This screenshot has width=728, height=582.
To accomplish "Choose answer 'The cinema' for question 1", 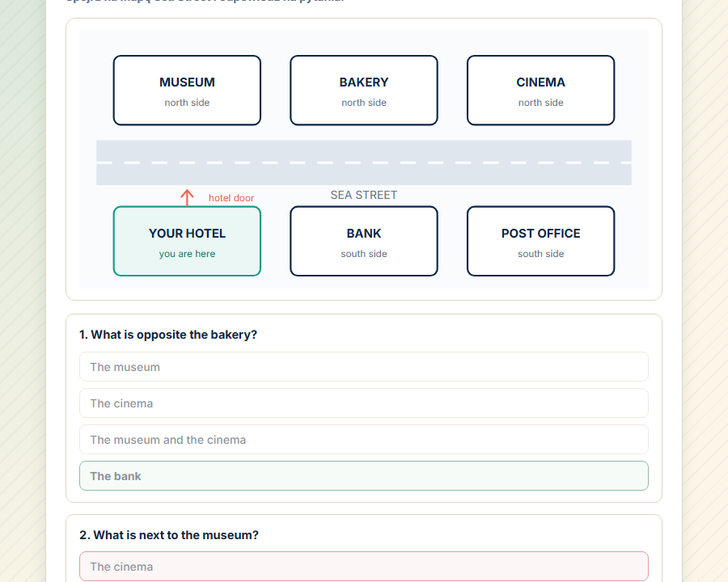I will [364, 403].
